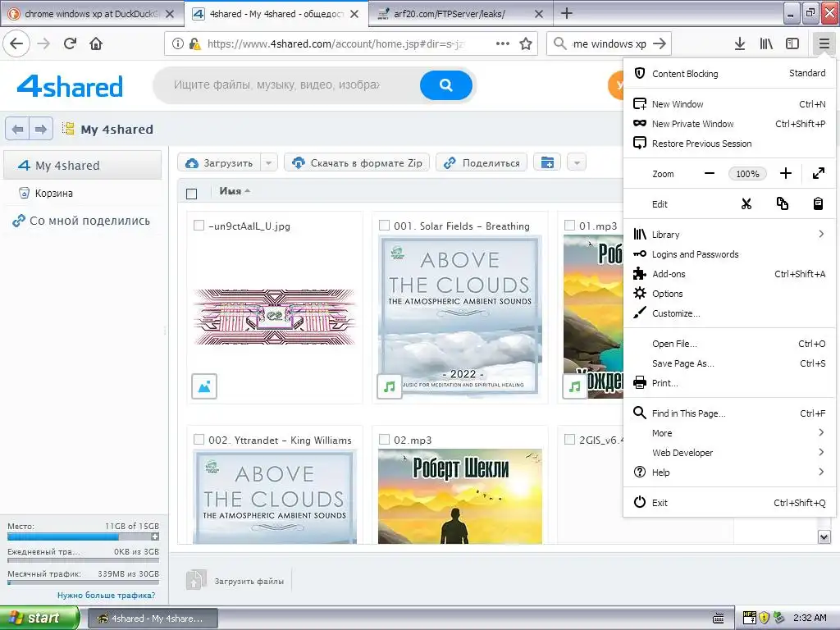The width and height of the screenshot is (840, 630).
Task: Zoom in with the plus icon
Action: [785, 173]
